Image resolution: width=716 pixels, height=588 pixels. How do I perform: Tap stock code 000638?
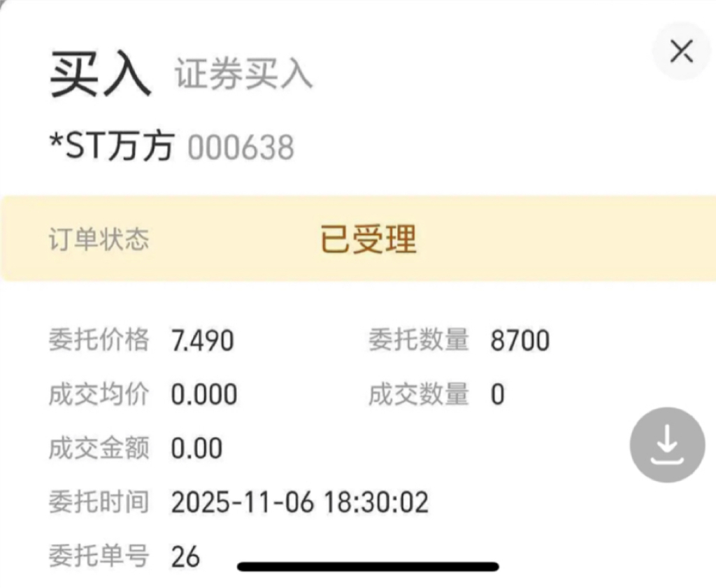pyautogui.click(x=241, y=148)
